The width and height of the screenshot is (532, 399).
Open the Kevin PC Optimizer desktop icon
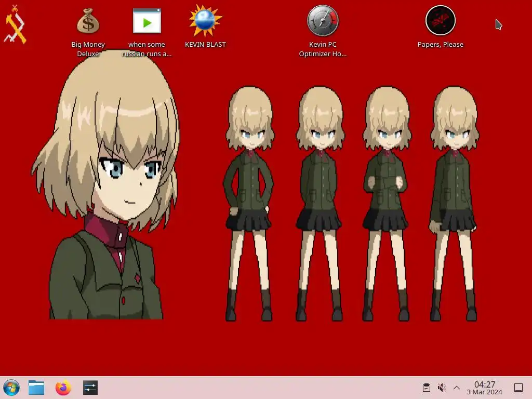[x=323, y=21]
